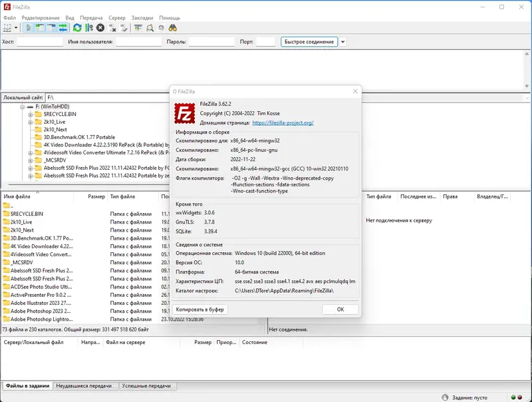Click the Process queue toolbar icon

tap(89, 28)
